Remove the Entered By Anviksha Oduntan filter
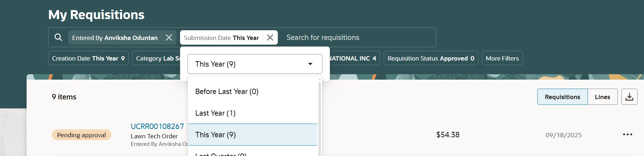Screen dimensions: 644x156 169,37
